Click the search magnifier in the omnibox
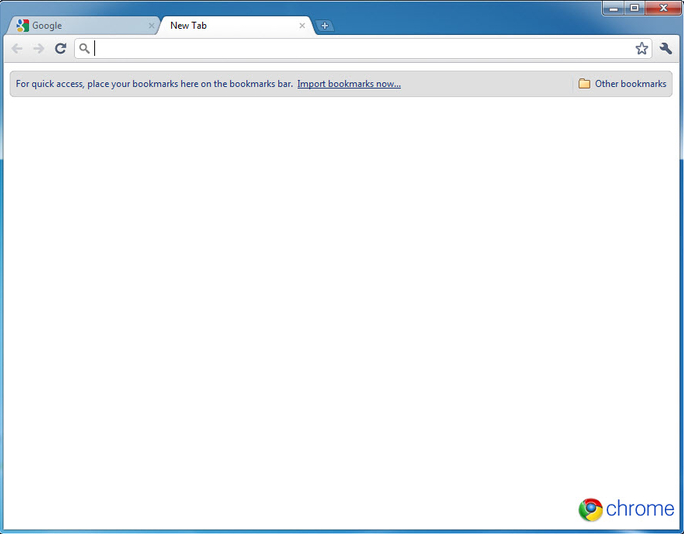Viewport: 684px width, 534px height. click(84, 48)
